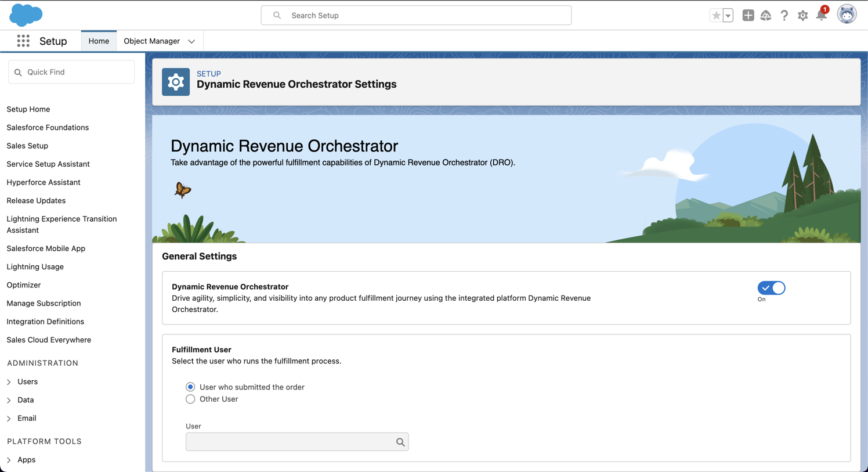Click the General Settings heading
The height and width of the screenshot is (472, 868).
pos(199,256)
